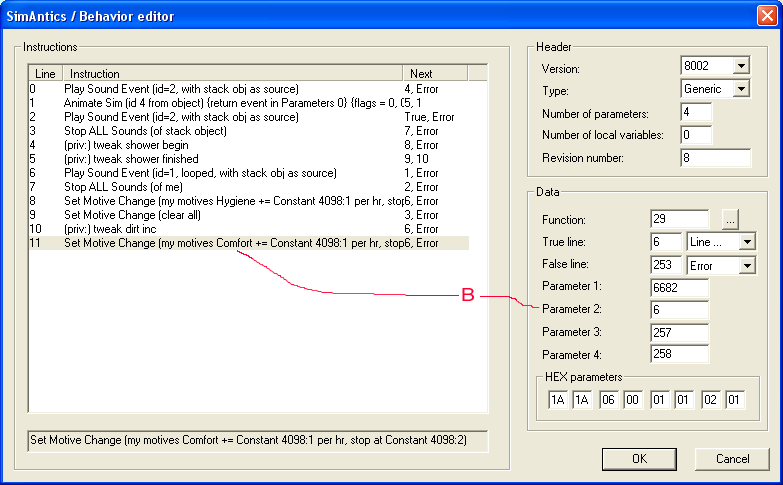Select tweak dirt inc row
783x485 pixels.
(249, 229)
